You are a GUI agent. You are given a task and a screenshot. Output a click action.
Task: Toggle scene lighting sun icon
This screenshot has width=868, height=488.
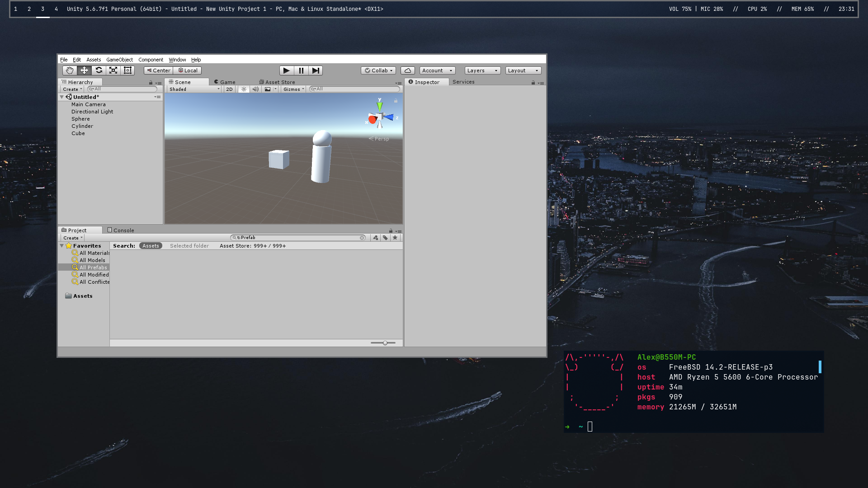tap(244, 89)
